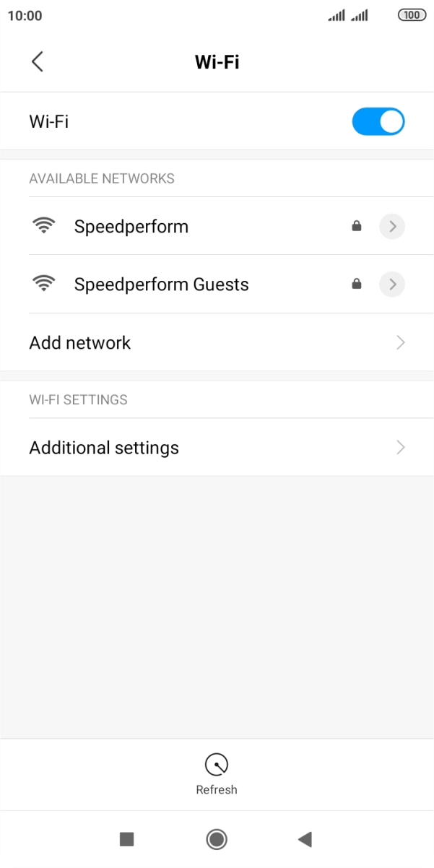Expand Additional settings

(217, 447)
